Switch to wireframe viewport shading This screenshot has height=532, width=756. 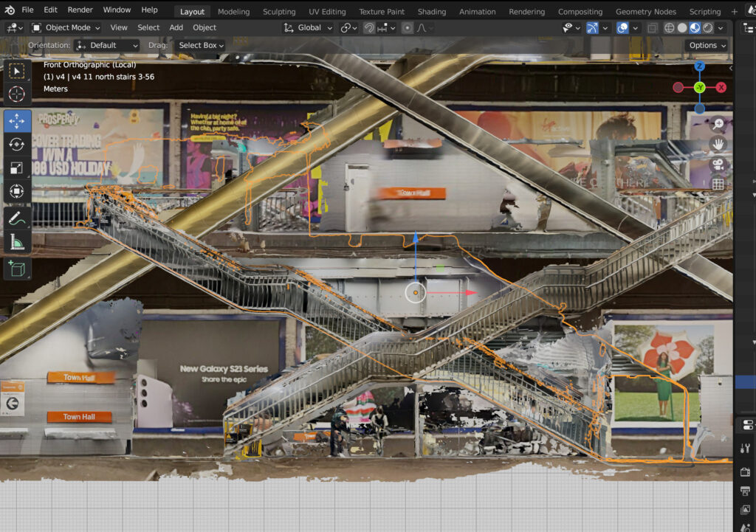tap(669, 28)
